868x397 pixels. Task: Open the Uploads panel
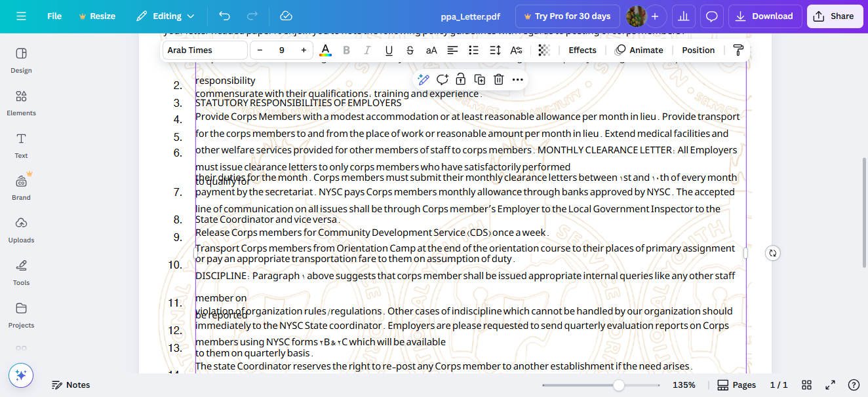tap(21, 230)
